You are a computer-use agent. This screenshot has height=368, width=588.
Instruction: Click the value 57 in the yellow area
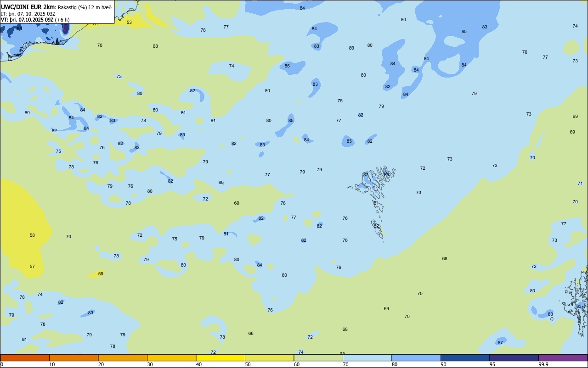click(32, 266)
